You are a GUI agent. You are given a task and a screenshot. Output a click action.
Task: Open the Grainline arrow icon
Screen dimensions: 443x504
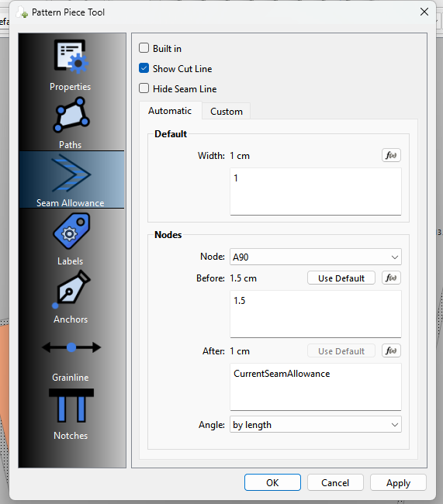pos(71,347)
